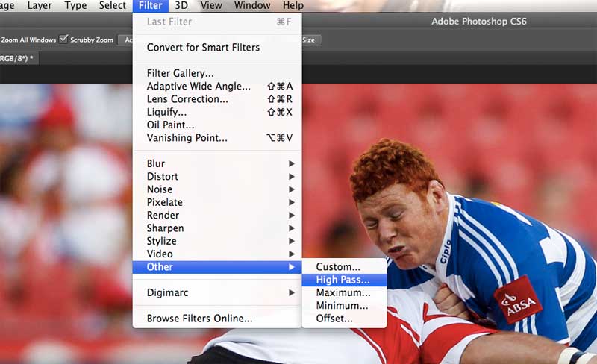Viewport: 597px width, 364px height.
Task: Open the 3D menu
Action: (x=181, y=5)
